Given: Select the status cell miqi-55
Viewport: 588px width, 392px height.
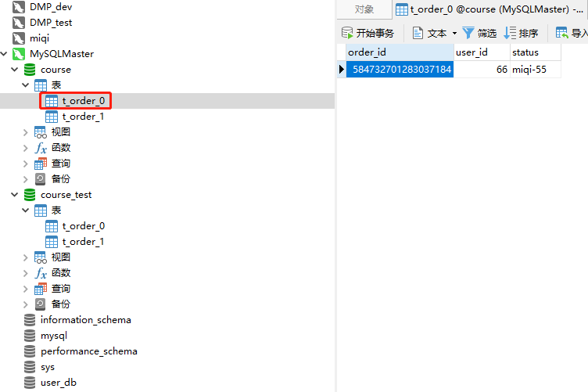Looking at the screenshot, I should click(536, 70).
